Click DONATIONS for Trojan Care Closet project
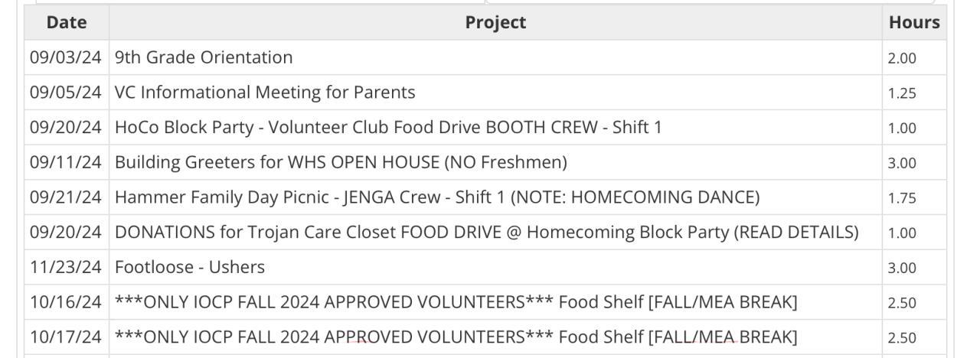The image size is (980, 358). pos(486,232)
